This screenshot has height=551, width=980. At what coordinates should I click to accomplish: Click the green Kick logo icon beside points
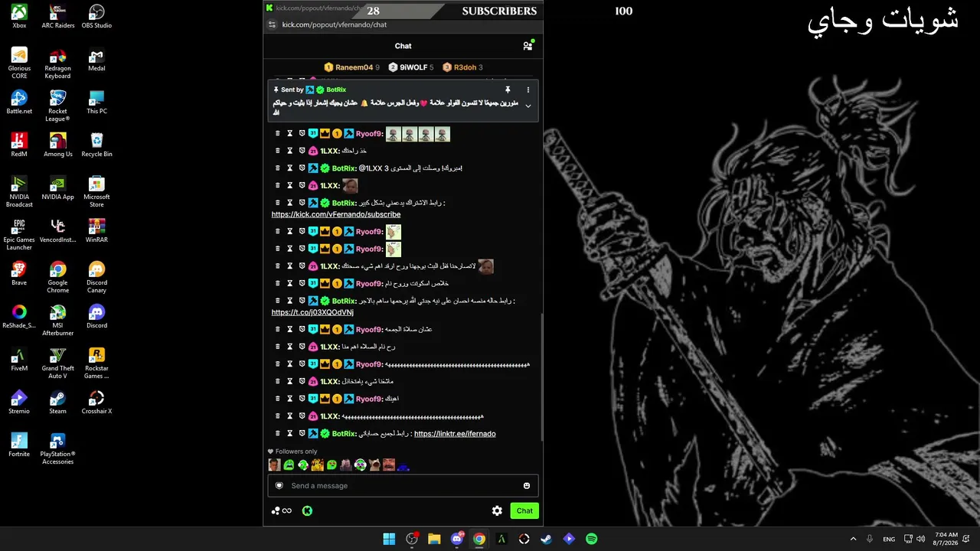307,510
